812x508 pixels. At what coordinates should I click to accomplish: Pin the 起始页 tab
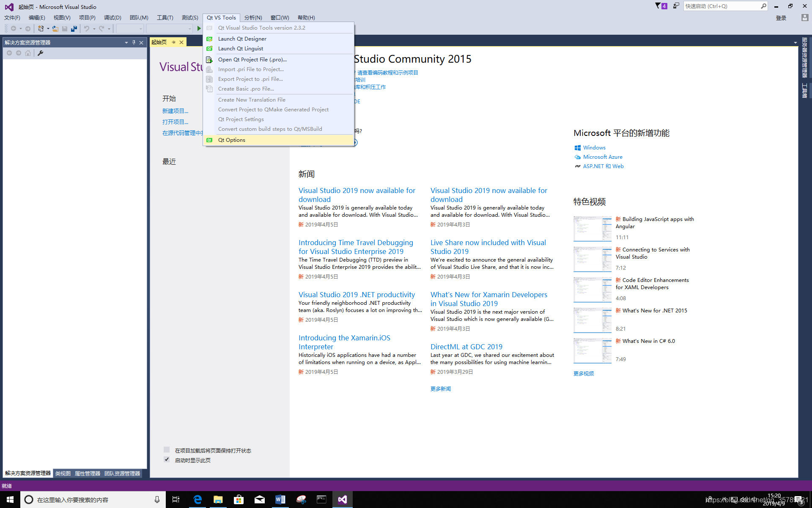click(x=173, y=42)
